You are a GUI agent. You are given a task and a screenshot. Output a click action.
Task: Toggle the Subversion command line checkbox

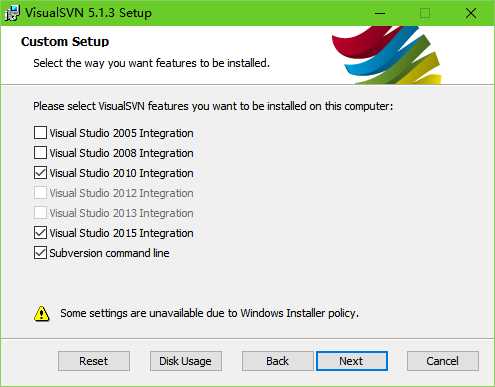point(40,253)
